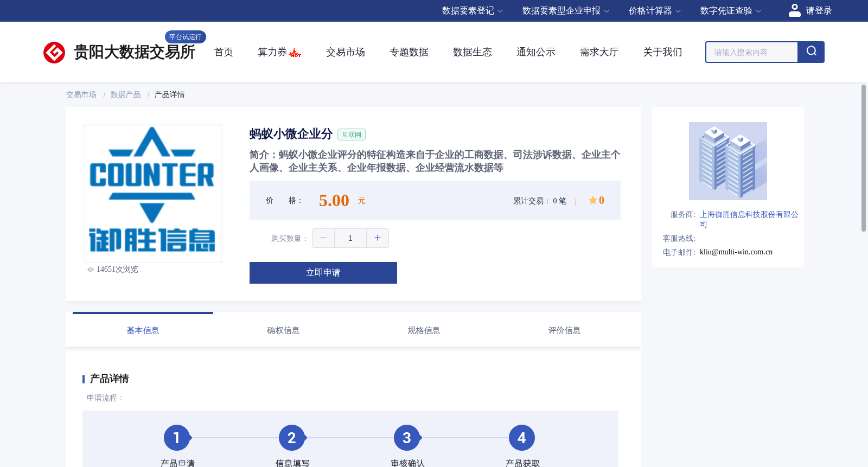Click the 客服热线 label

point(679,239)
